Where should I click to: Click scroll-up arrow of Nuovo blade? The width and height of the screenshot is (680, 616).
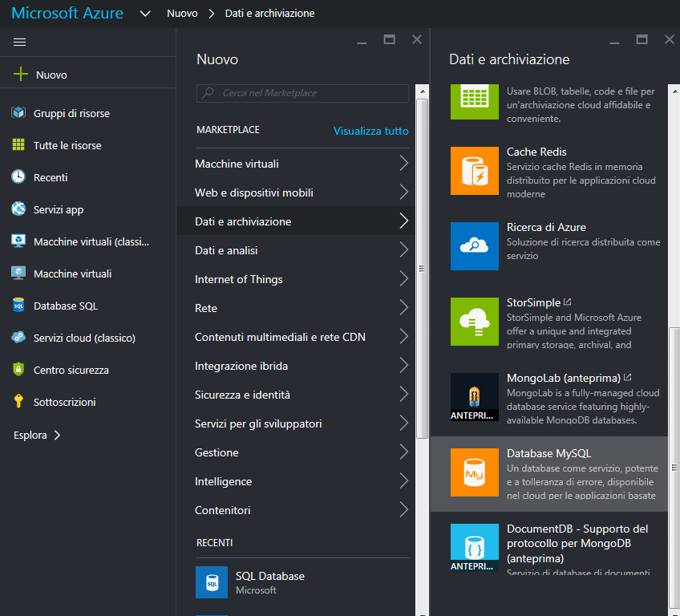pos(422,91)
